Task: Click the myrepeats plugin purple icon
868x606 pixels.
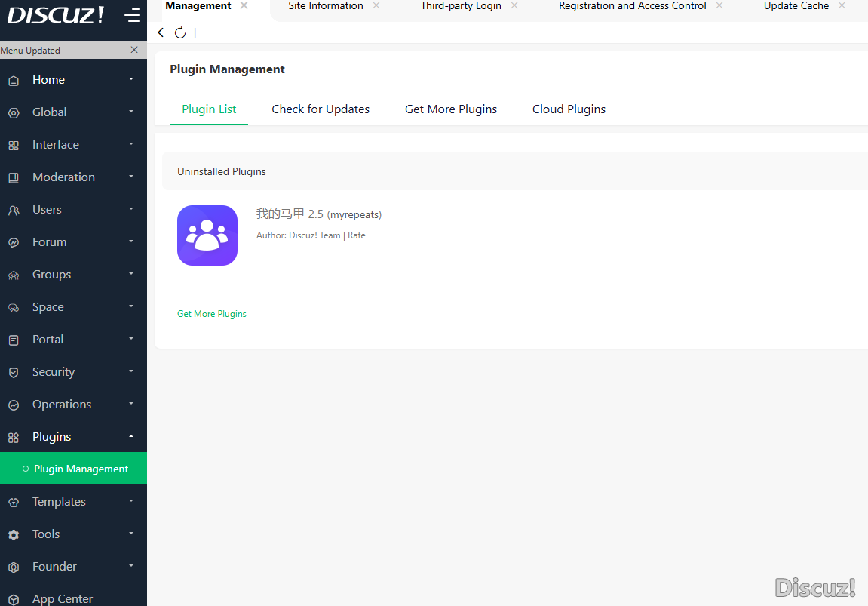Action: coord(207,235)
